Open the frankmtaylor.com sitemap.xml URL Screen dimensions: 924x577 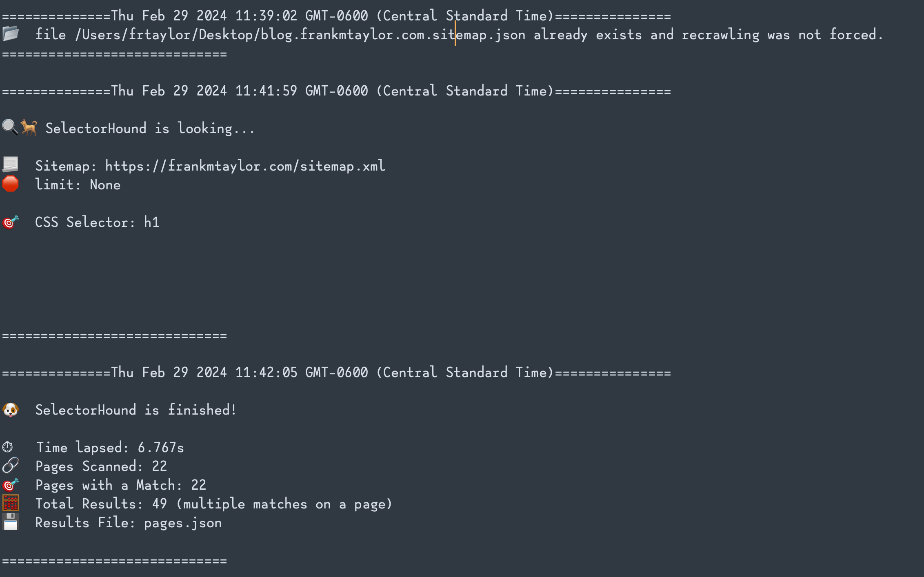(245, 166)
